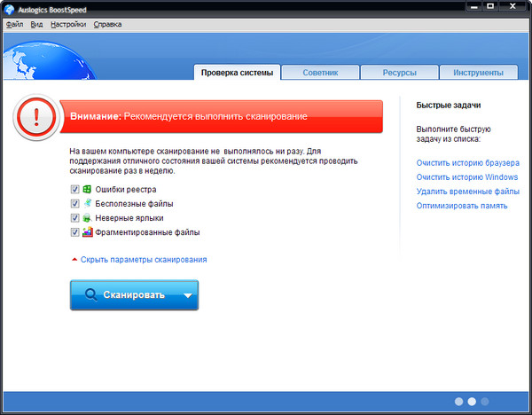This screenshot has width=532, height=415.
Task: Click the Бесполезные файлы label
Action: pyautogui.click(x=134, y=204)
